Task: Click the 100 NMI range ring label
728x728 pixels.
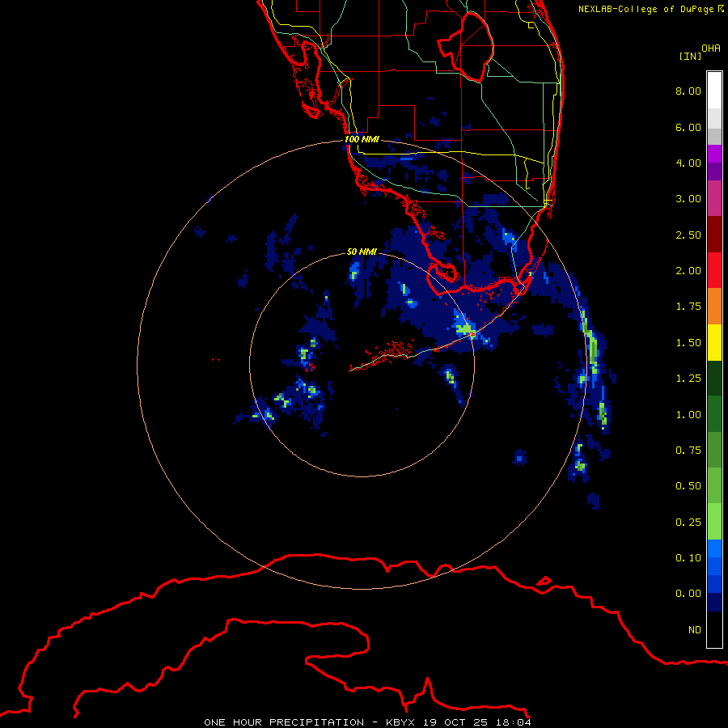Action: (x=362, y=139)
